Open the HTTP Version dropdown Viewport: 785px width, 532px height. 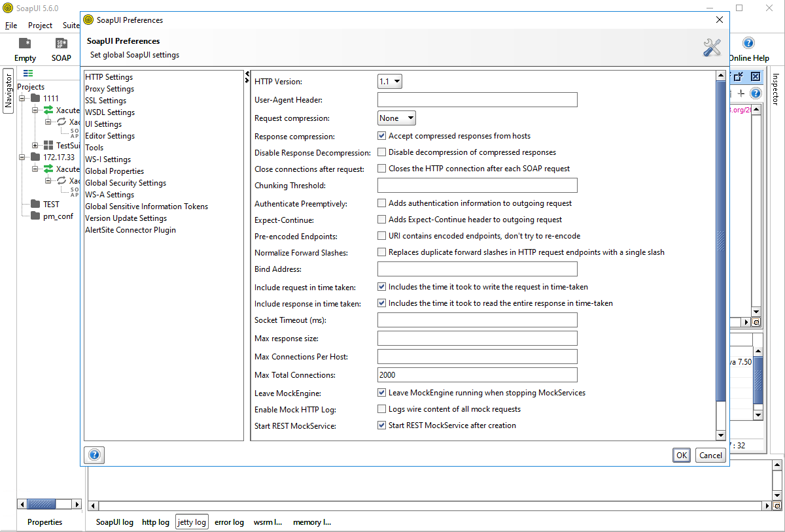pyautogui.click(x=390, y=82)
